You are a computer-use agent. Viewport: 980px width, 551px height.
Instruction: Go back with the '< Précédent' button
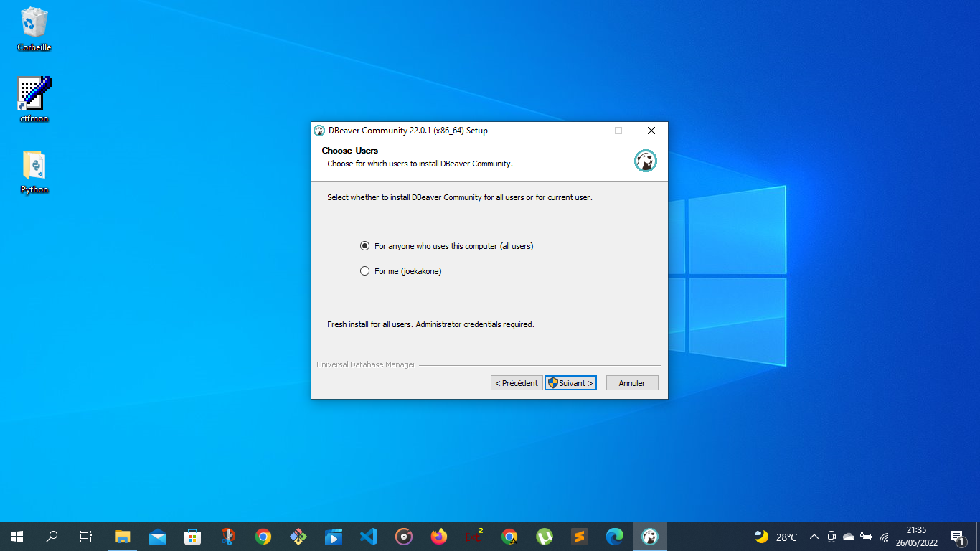517,383
